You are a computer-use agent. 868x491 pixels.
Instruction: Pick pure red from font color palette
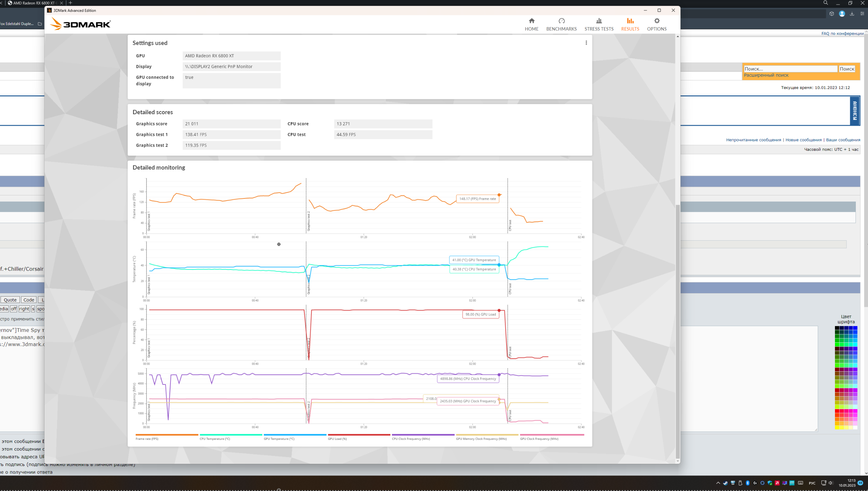click(837, 411)
